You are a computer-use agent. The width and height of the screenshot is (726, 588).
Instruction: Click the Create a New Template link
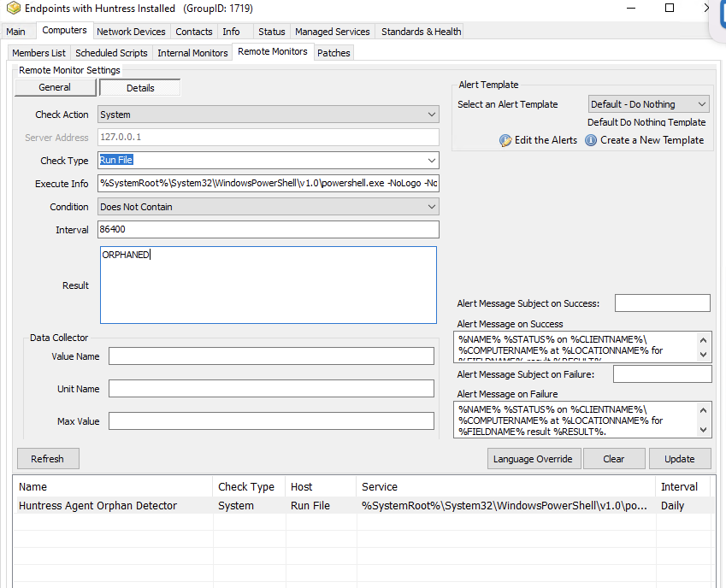(x=652, y=140)
